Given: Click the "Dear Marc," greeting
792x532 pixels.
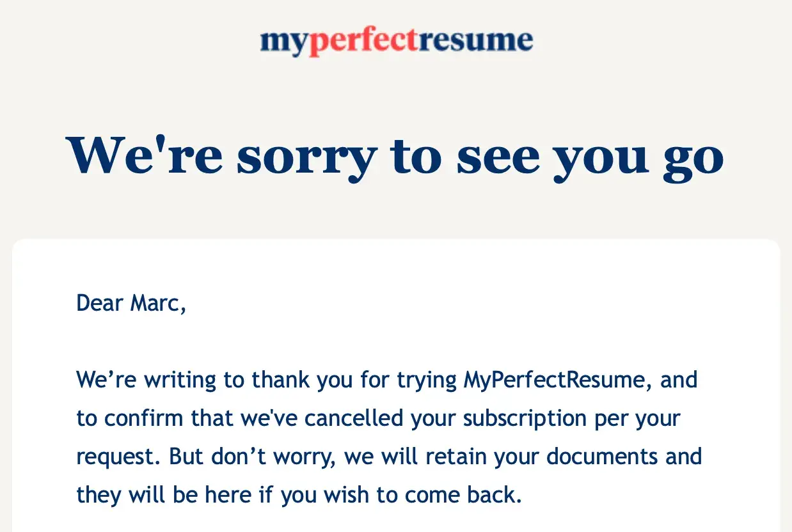Looking at the screenshot, I should coord(131,302).
